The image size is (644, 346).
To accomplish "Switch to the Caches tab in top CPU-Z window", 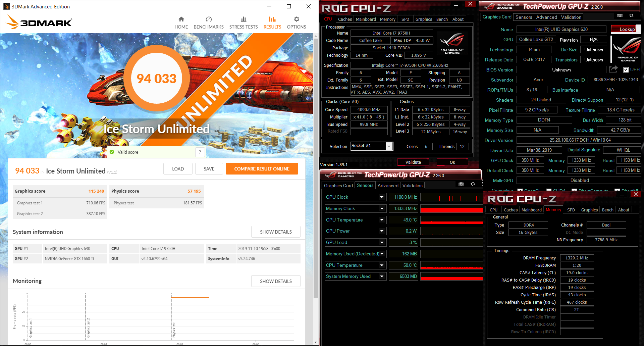I will click(345, 19).
